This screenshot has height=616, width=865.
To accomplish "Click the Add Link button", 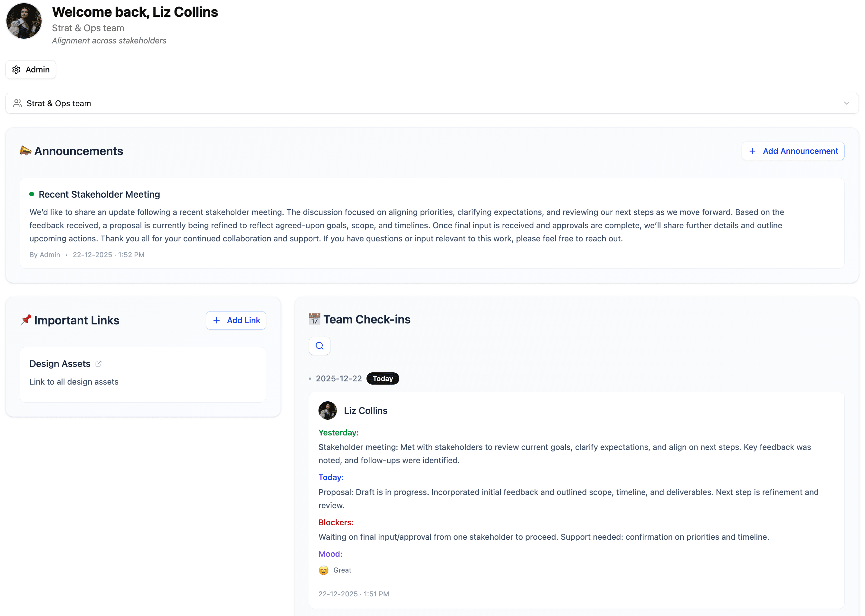I will (x=236, y=321).
